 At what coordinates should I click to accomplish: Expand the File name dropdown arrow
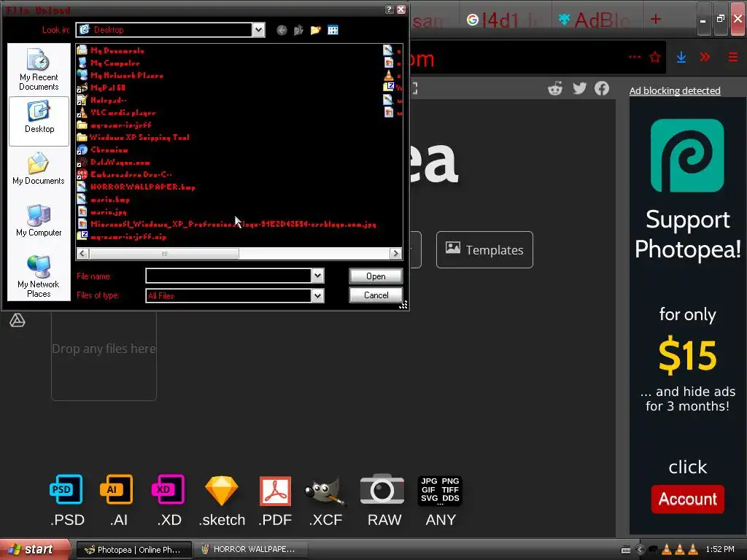point(318,276)
